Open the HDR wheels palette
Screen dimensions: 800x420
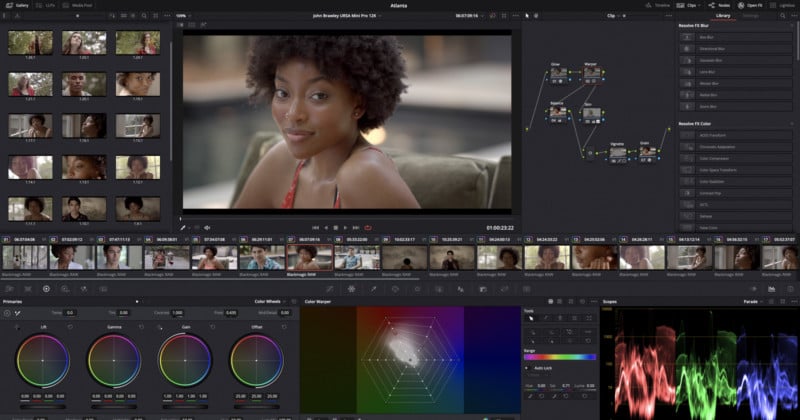[x=65, y=289]
